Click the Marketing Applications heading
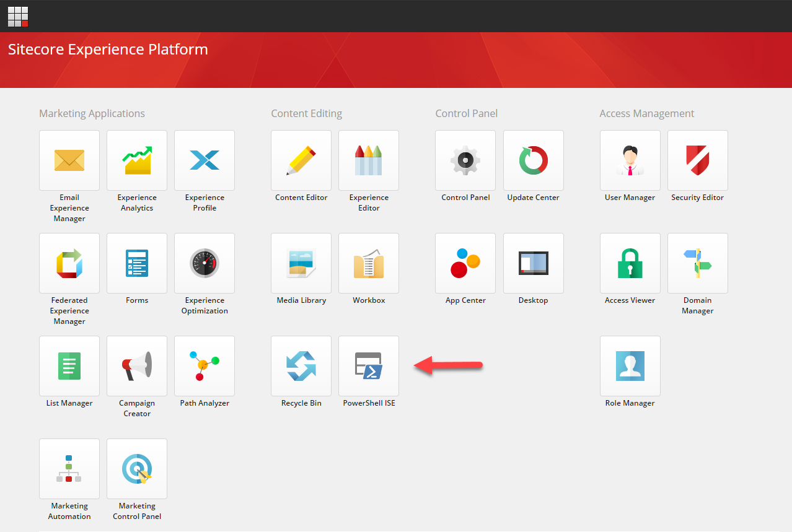Image resolution: width=792 pixels, height=532 pixels. coord(92,113)
